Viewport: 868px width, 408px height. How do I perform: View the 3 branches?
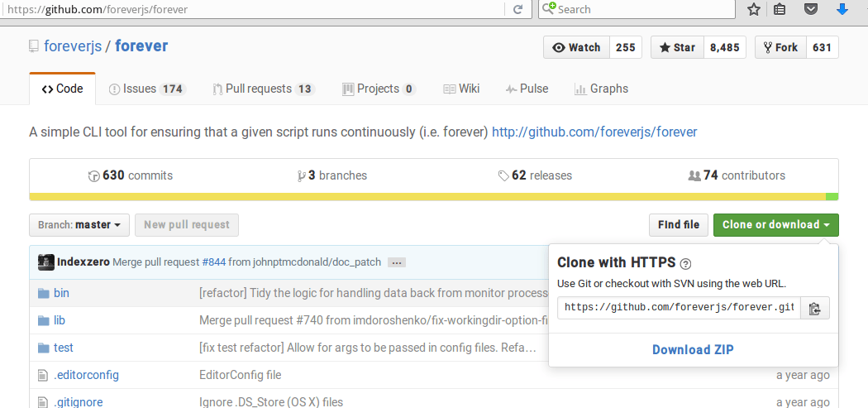pos(331,175)
